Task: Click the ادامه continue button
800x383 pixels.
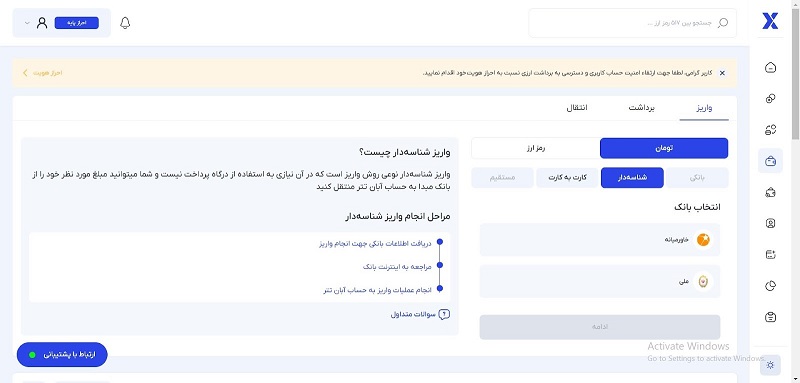Action: coord(599,327)
